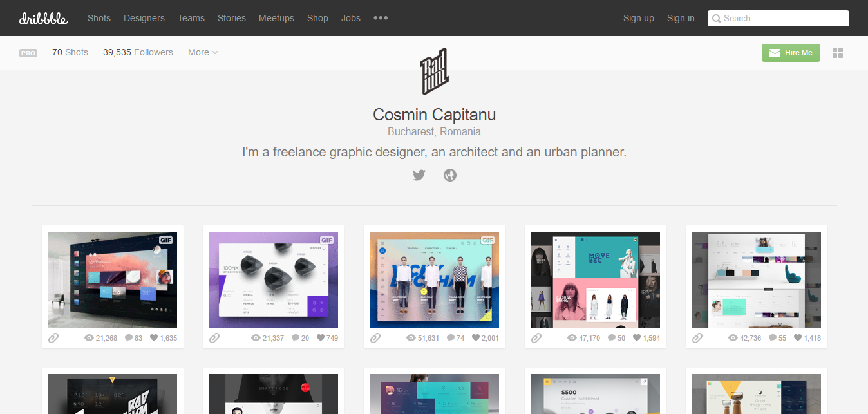Open the Twitter profile icon
This screenshot has width=868, height=414.
click(x=419, y=174)
